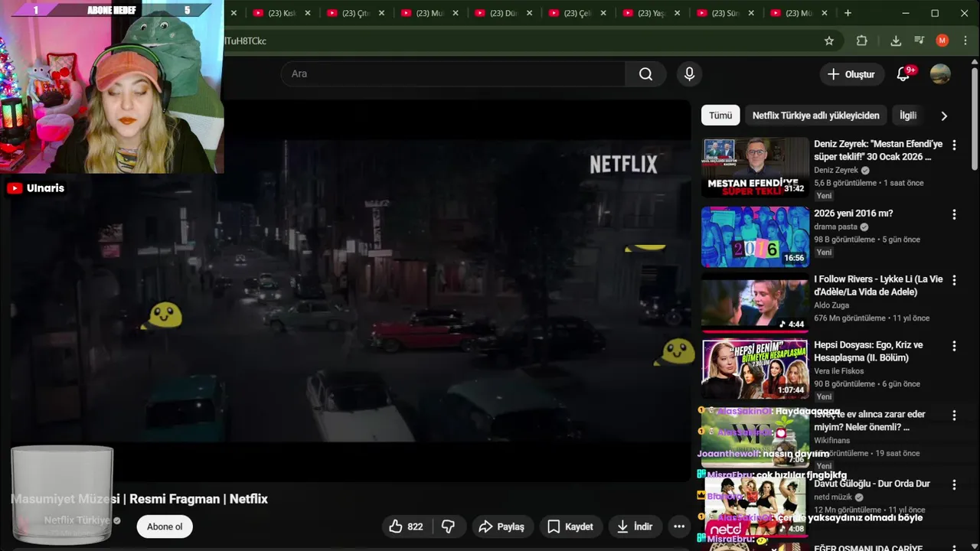Click Abone ol subscribe button
Image resolution: width=980 pixels, height=551 pixels.
(165, 527)
